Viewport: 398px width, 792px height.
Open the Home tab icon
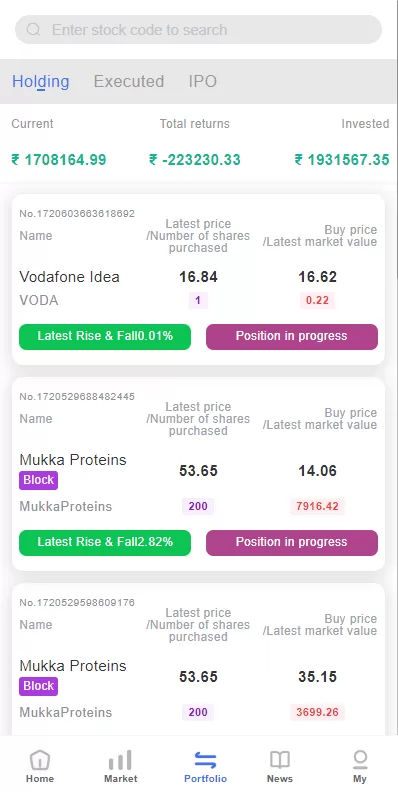[x=40, y=760]
